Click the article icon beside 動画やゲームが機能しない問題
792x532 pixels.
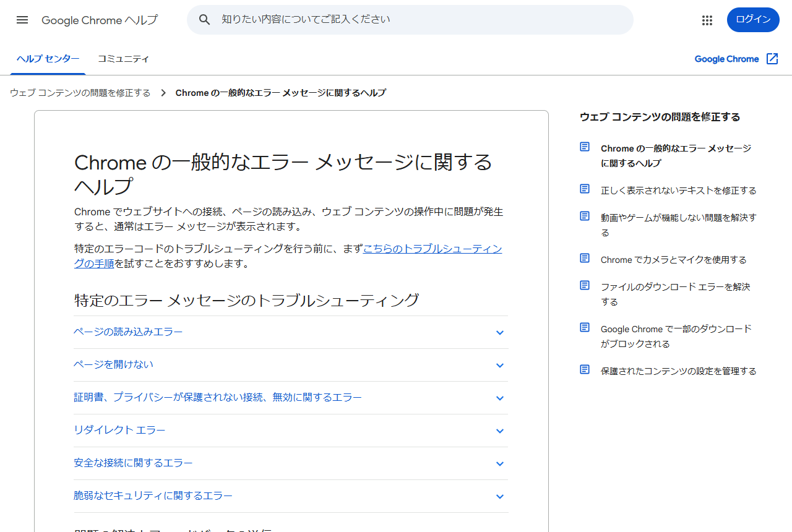(585, 216)
